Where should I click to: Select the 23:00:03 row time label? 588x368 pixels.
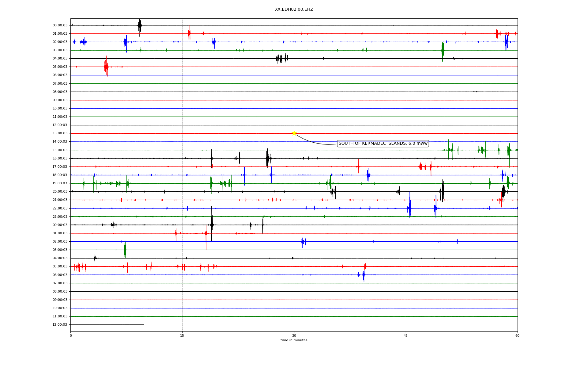tap(60, 217)
